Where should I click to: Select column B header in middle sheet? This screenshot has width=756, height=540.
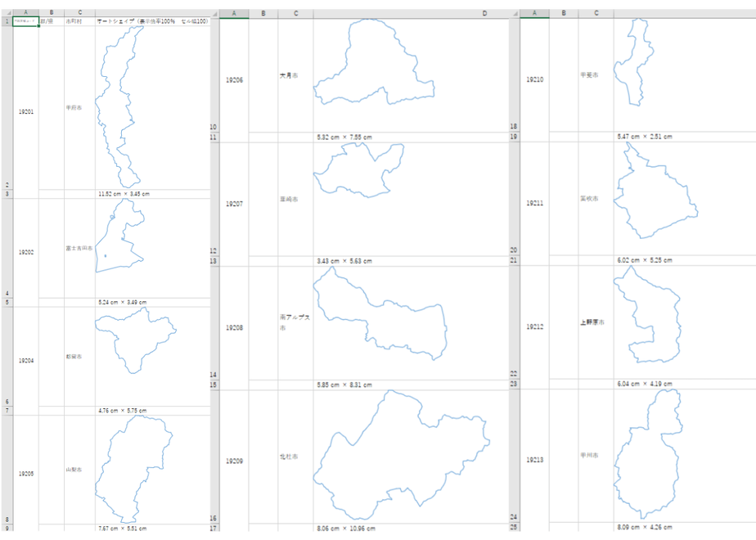[x=263, y=13]
